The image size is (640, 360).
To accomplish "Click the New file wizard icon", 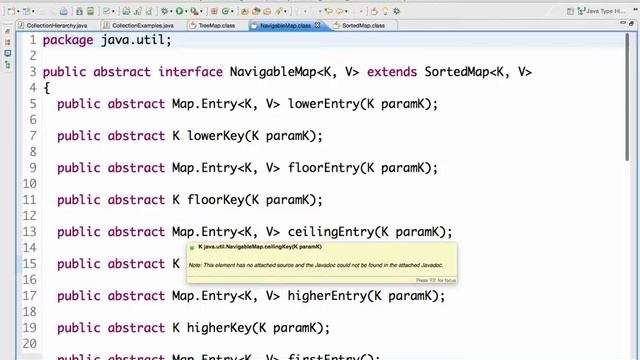I will tap(11, 11).
